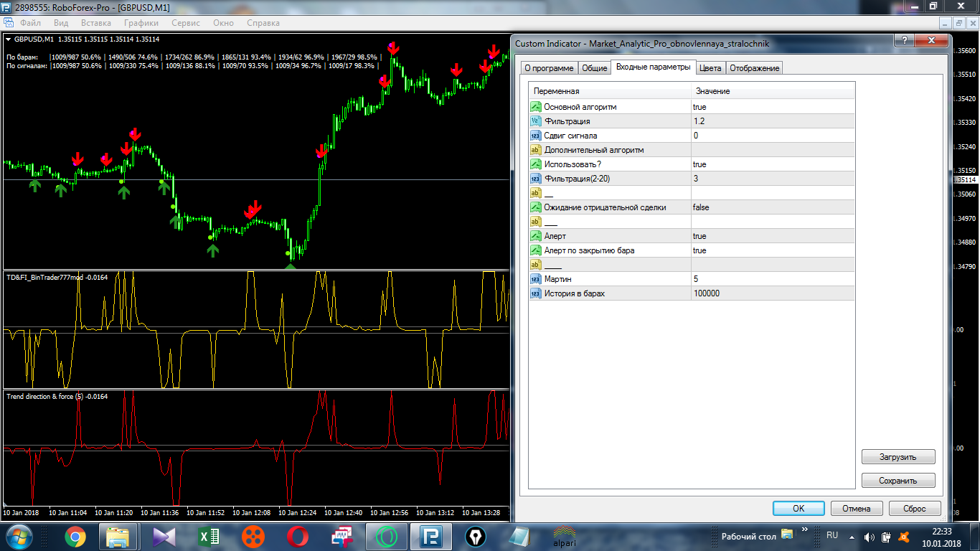Open Windows Explorer from the taskbar

(118, 536)
